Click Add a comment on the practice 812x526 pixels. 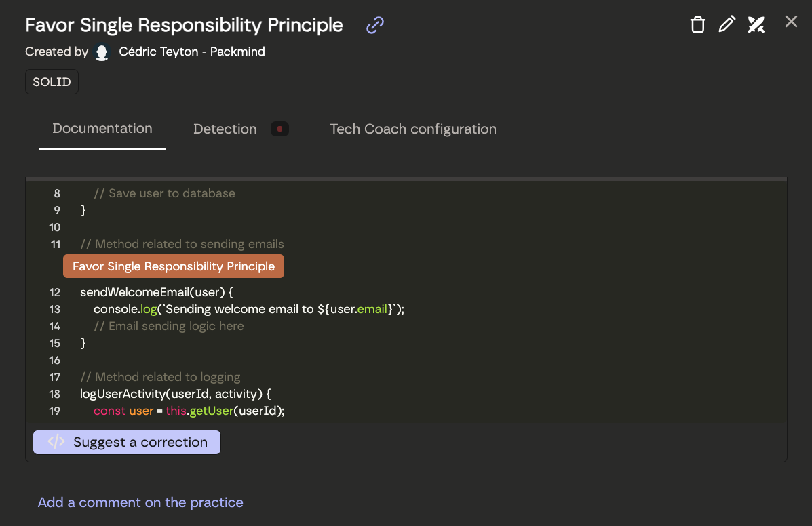coord(140,502)
